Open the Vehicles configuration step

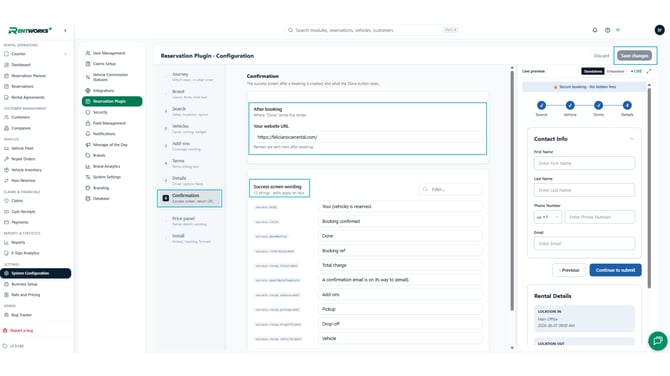coord(190,129)
